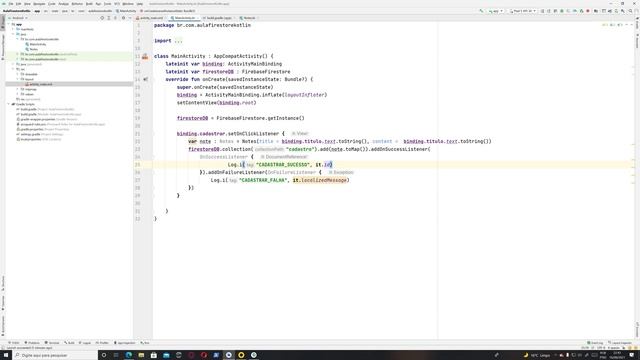The image size is (640, 360).
Task: Open the Edit menu
Action: point(18,4)
